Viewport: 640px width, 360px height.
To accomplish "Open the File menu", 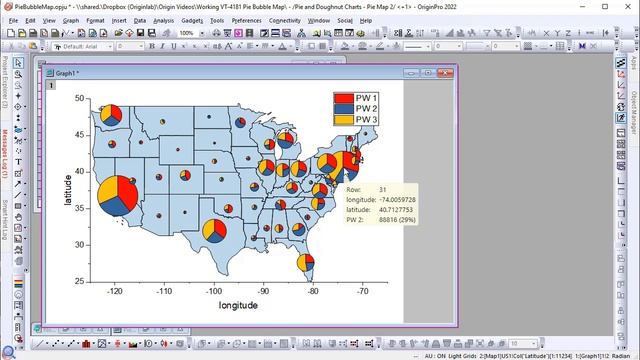I will coord(13,20).
